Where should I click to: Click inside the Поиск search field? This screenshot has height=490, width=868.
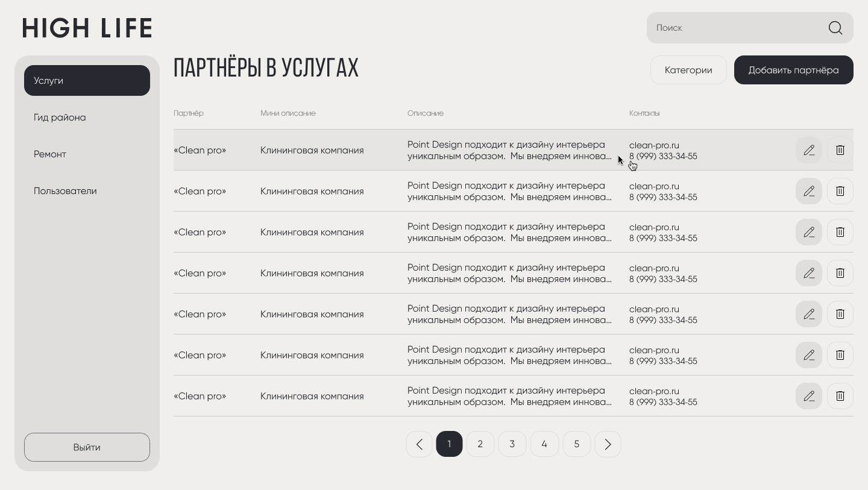click(x=723, y=28)
